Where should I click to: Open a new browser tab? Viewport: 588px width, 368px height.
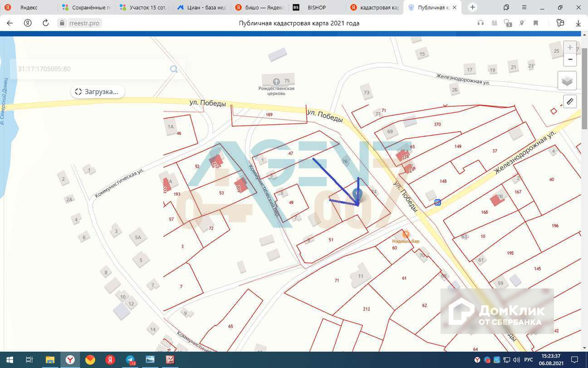click(x=473, y=7)
